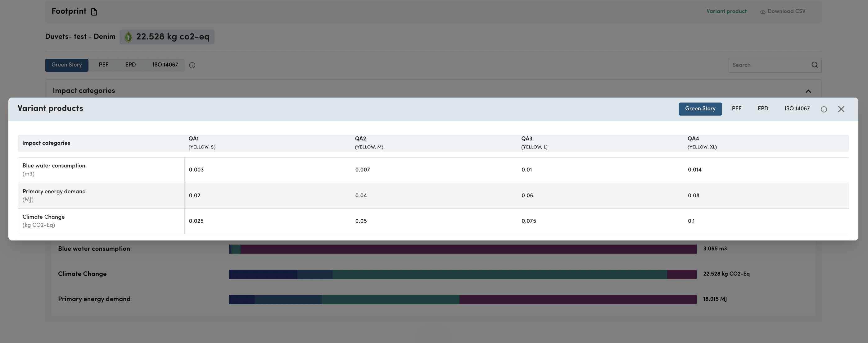Open the Variant product link
868x343 pixels.
coord(726,11)
